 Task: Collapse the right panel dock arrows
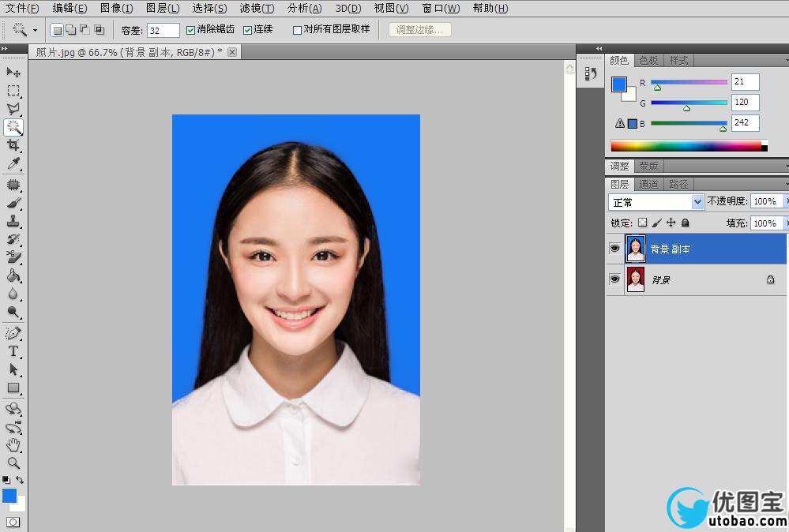(x=599, y=48)
